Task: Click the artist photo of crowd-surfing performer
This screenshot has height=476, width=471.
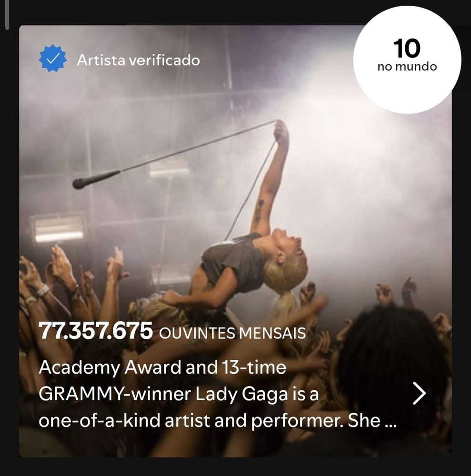Action: coord(235,241)
